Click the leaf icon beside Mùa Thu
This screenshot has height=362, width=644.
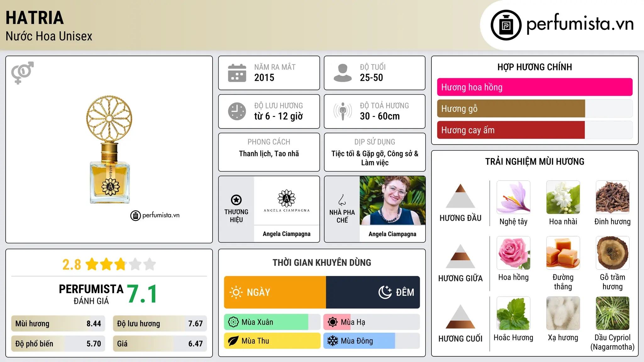[x=233, y=341]
